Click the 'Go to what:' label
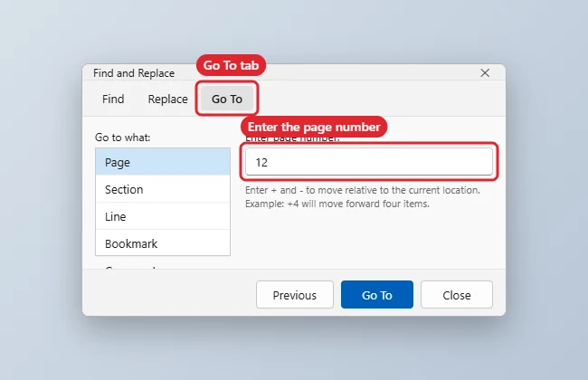The height and width of the screenshot is (380, 588). pyautogui.click(x=123, y=138)
